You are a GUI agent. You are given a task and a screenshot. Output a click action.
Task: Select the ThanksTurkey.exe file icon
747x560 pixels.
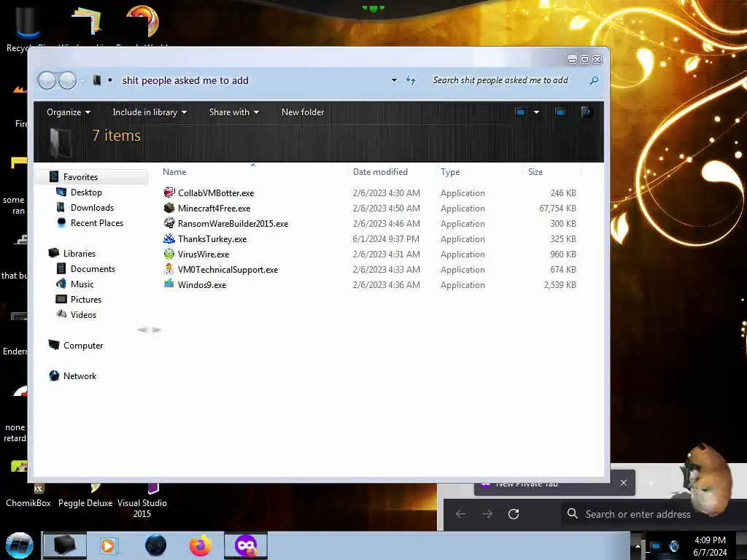click(x=169, y=238)
